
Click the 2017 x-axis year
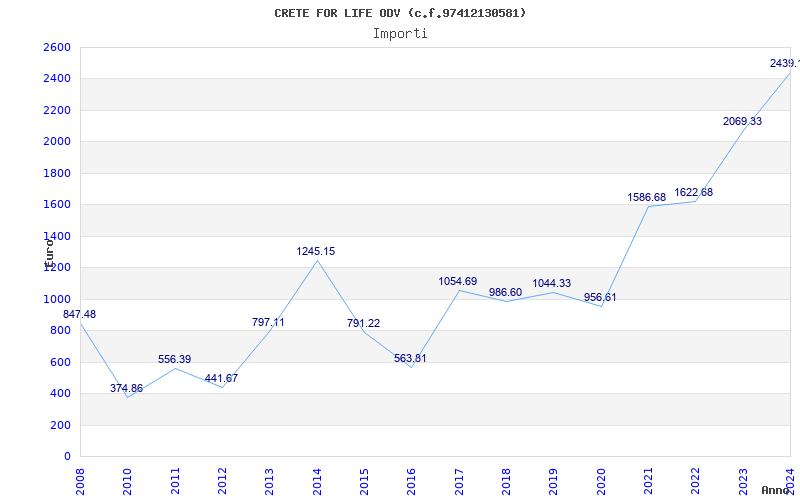(459, 482)
